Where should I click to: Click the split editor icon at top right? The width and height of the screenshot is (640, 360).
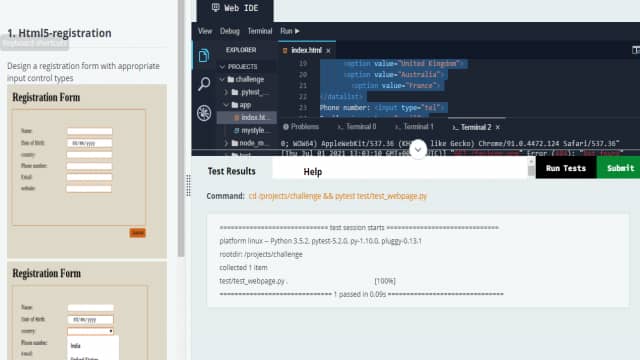click(x=636, y=50)
